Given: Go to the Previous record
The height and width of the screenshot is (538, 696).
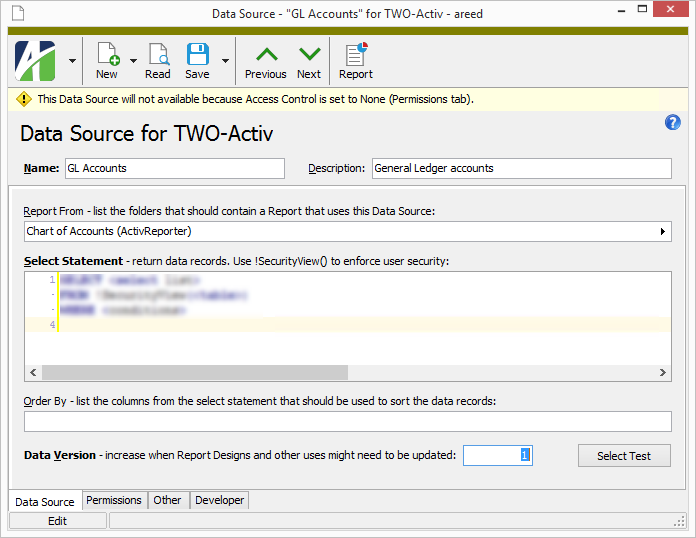Looking at the screenshot, I should [x=265, y=62].
